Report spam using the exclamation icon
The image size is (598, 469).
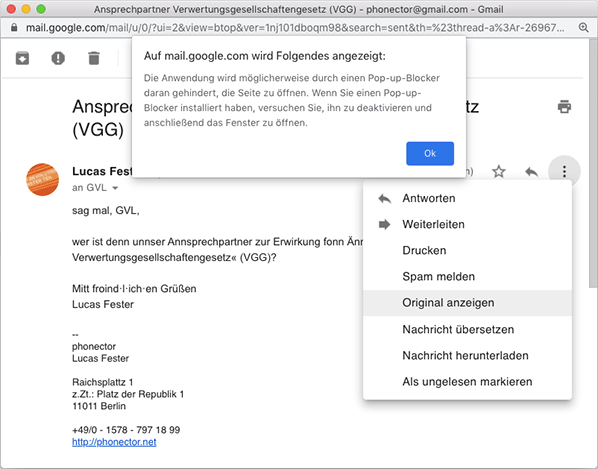tap(58, 58)
